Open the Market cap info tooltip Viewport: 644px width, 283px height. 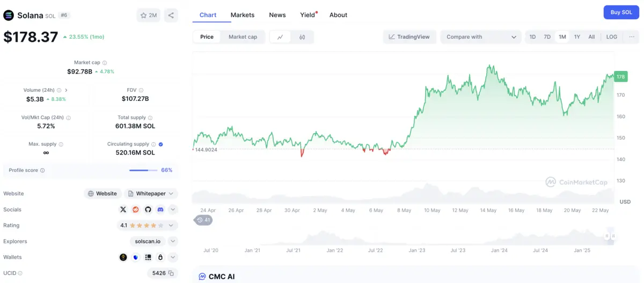(105, 63)
